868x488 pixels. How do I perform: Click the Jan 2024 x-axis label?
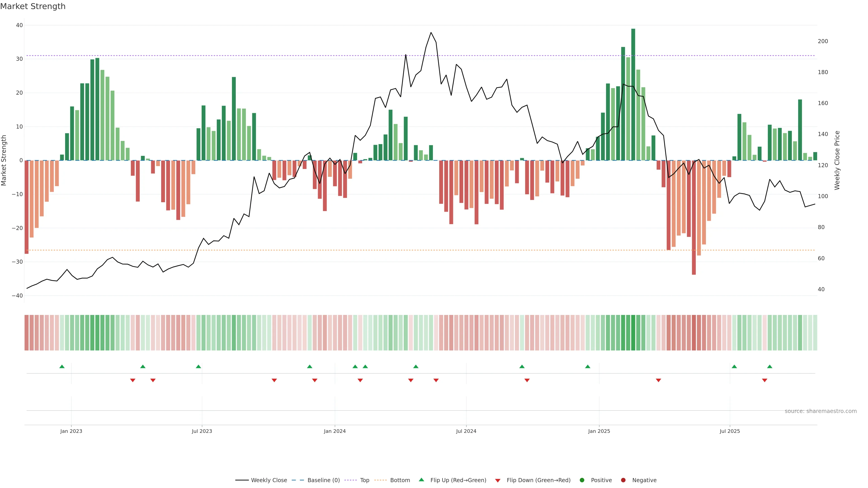[335, 431]
